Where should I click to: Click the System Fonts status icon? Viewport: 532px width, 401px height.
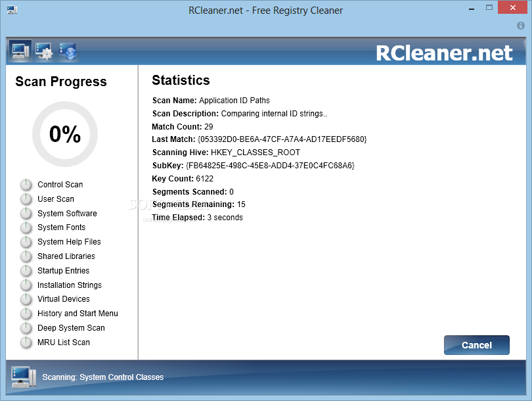(26, 227)
